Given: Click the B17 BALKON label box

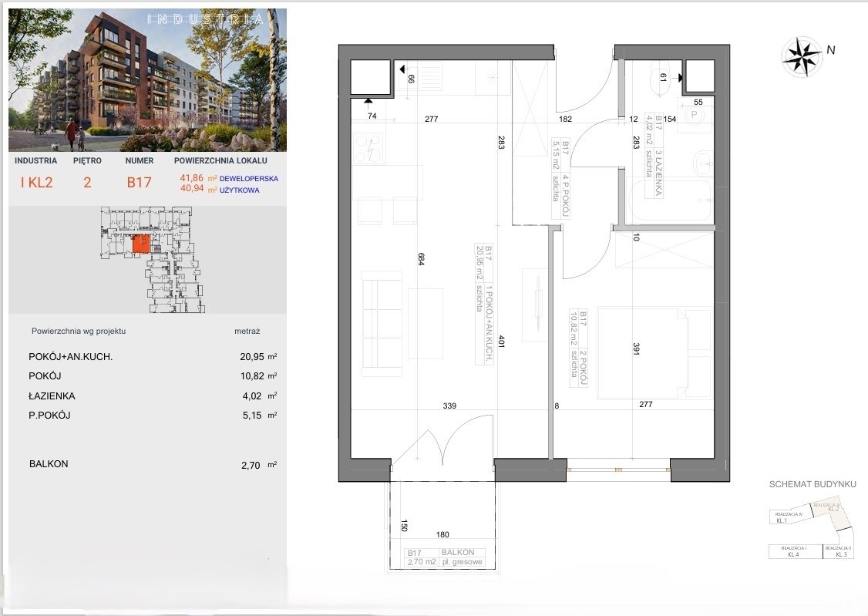Looking at the screenshot, I should (446, 557).
